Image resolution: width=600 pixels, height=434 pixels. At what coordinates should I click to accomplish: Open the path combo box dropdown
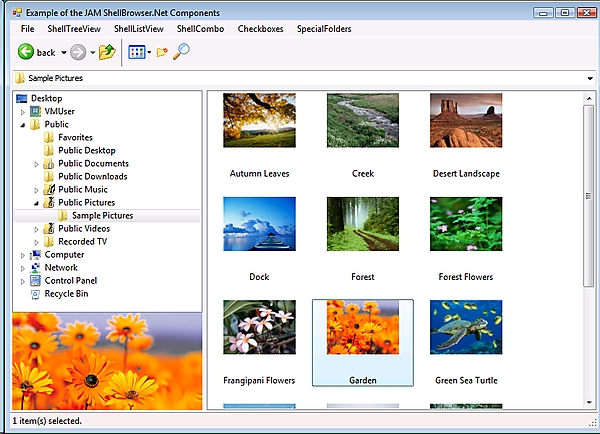point(590,78)
